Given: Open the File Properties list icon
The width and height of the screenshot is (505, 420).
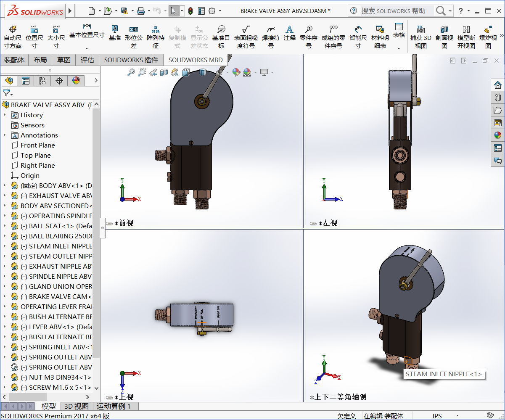Looking at the screenshot, I should click(x=201, y=11).
